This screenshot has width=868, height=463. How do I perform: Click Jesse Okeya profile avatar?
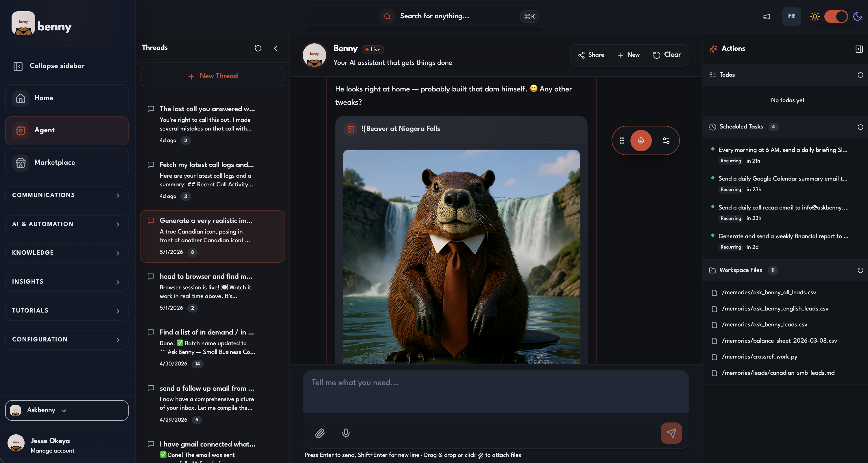click(16, 443)
